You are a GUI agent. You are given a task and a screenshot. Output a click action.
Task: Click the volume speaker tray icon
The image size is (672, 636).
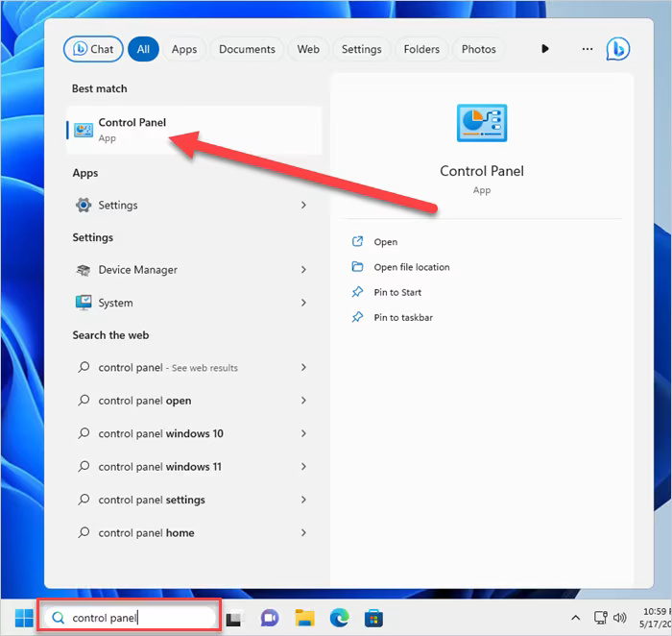click(620, 618)
